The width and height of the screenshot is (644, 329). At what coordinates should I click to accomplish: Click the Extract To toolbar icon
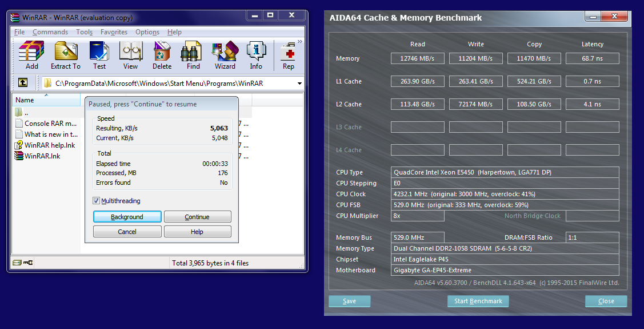click(66, 55)
